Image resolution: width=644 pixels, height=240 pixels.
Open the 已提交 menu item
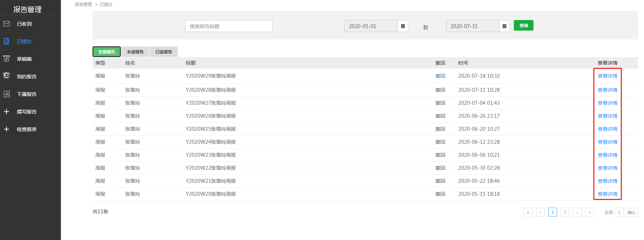[x=24, y=41]
